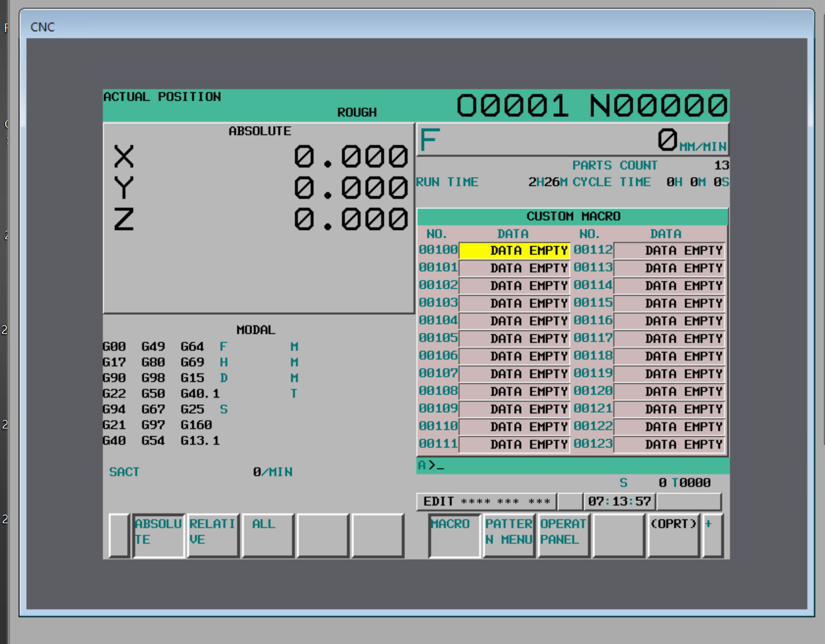The image size is (825, 644).
Task: Select the RELATIVE soft key
Action: tap(213, 536)
